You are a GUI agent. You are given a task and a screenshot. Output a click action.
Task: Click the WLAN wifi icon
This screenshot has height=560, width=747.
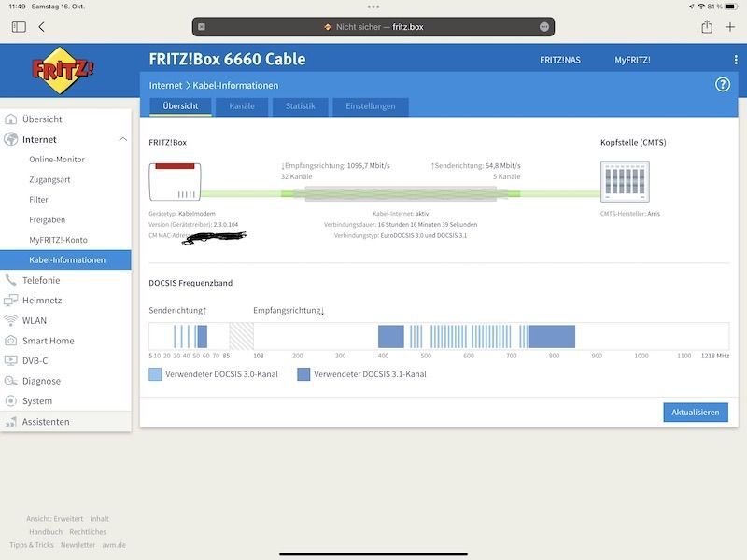(10, 320)
